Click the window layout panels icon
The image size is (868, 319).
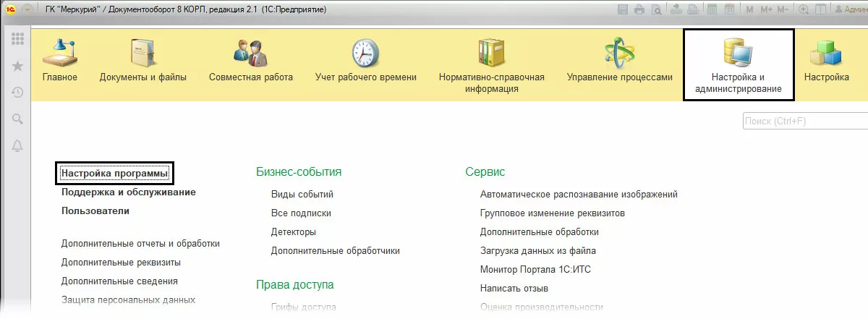coord(820,10)
